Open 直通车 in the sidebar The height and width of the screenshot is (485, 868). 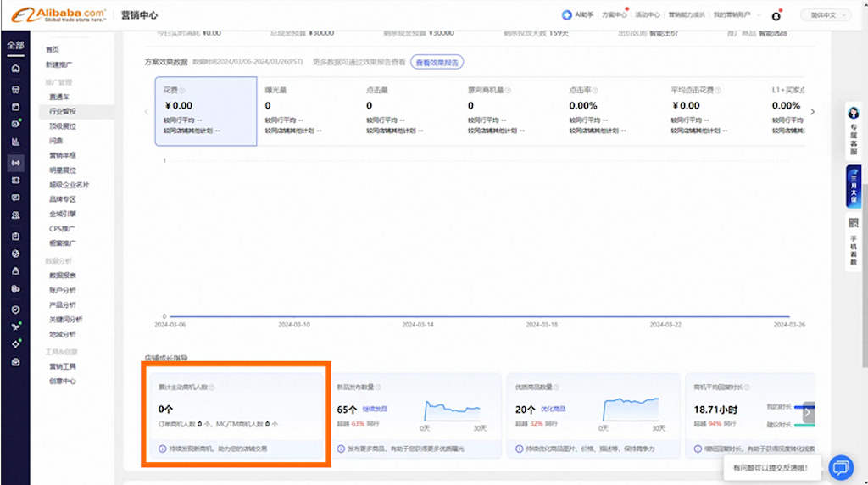click(x=59, y=97)
